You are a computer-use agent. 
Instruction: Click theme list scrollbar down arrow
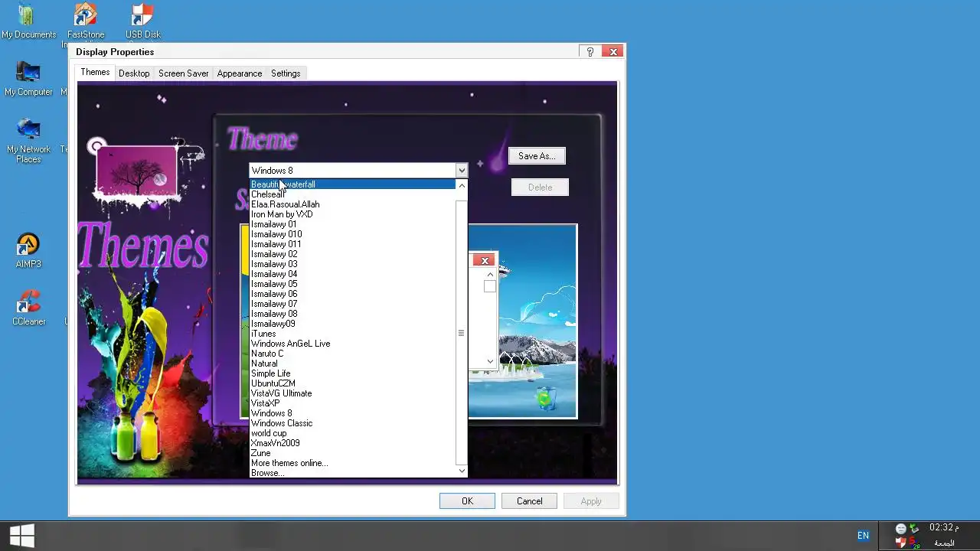pyautogui.click(x=462, y=471)
